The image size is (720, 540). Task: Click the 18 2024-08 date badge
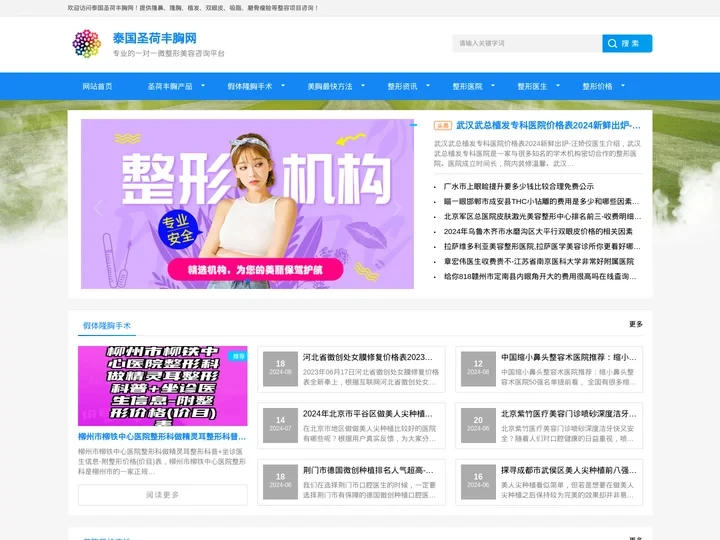click(281, 369)
